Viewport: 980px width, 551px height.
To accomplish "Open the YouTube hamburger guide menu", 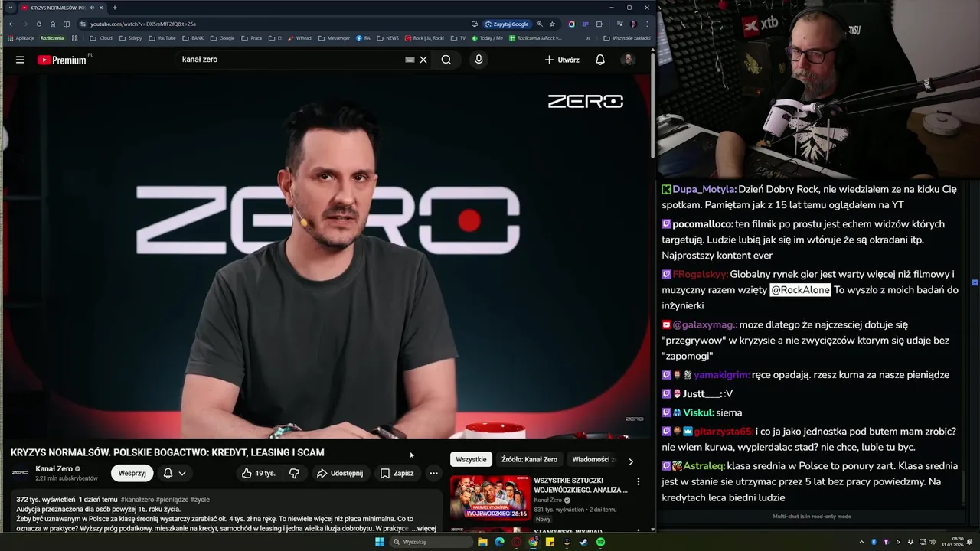I will (20, 60).
